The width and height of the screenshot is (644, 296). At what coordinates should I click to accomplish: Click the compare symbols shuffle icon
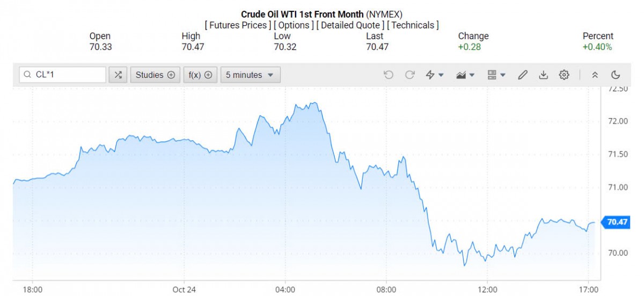click(118, 75)
